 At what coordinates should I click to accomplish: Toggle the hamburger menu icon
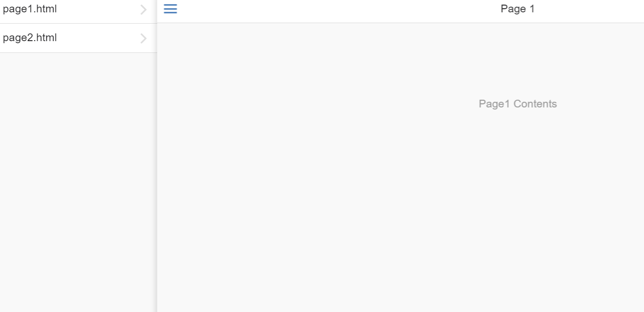[170, 9]
